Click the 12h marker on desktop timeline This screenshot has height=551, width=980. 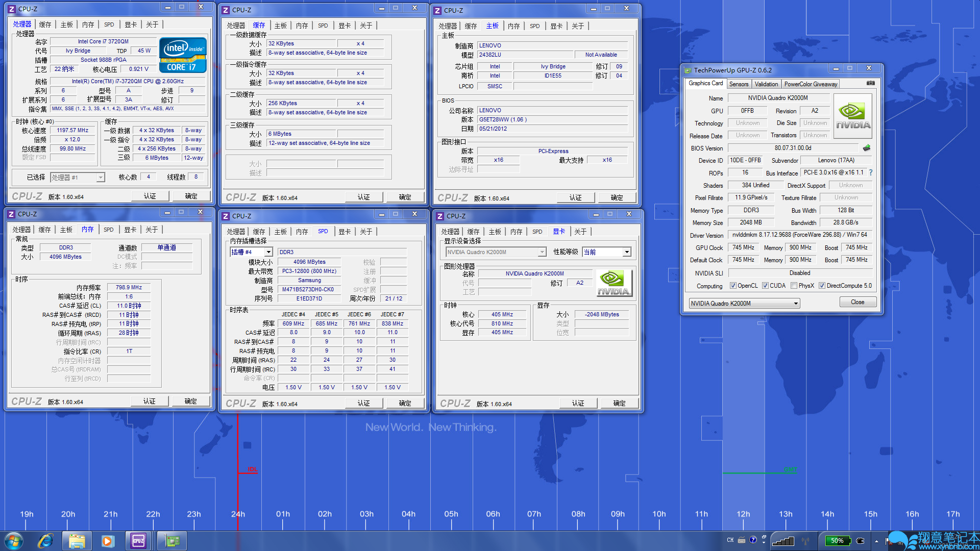tap(743, 514)
